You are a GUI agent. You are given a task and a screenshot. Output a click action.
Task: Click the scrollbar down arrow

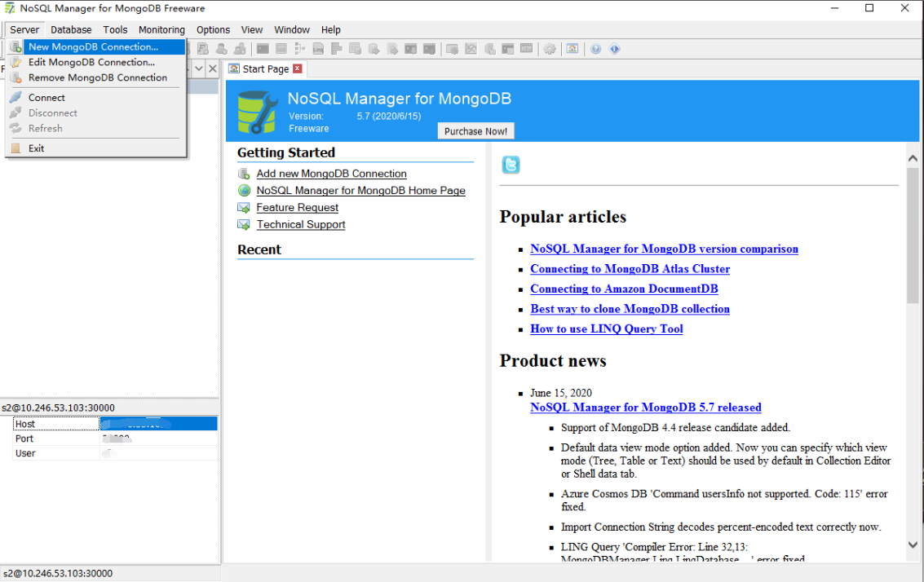[913, 545]
